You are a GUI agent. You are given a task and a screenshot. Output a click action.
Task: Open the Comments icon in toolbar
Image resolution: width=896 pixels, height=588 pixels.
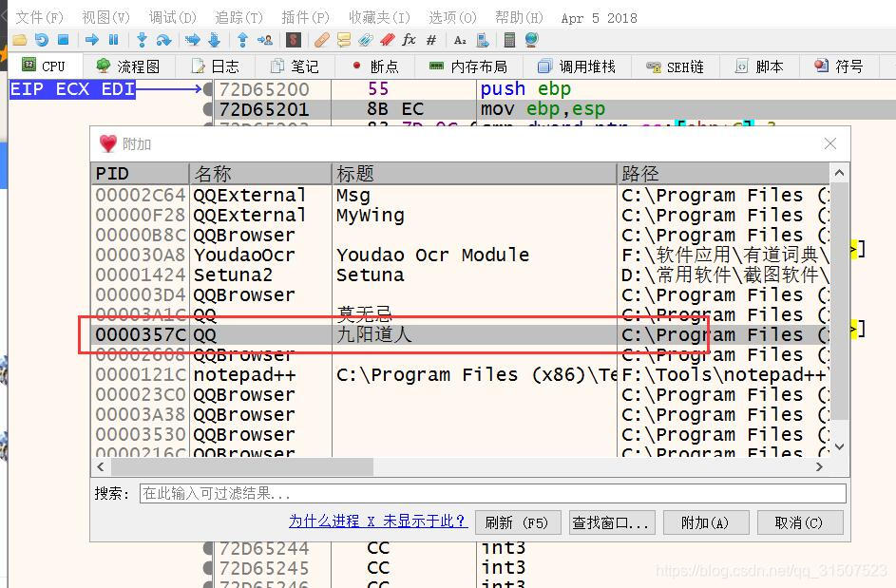point(344,40)
